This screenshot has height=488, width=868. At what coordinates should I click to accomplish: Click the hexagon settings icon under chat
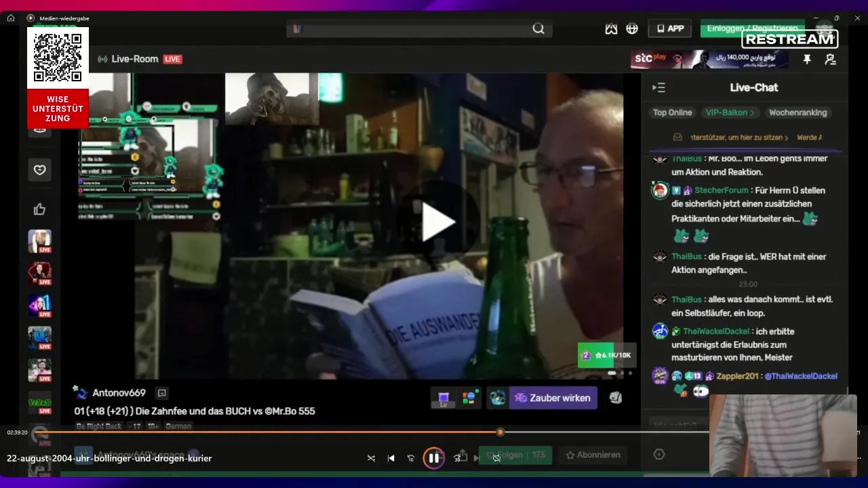pyautogui.click(x=658, y=455)
